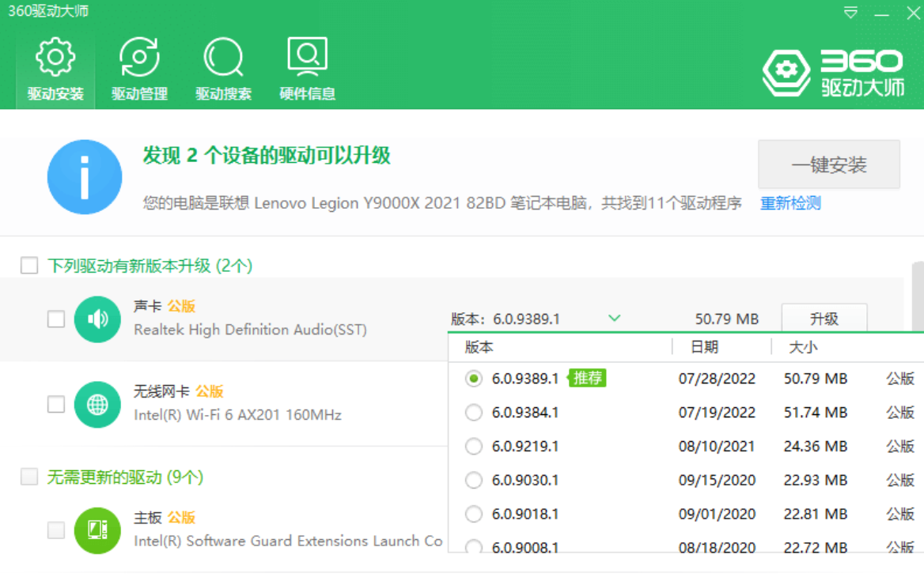Open the 硬件信息 monitor icon
The width and height of the screenshot is (924, 585).
307,57
